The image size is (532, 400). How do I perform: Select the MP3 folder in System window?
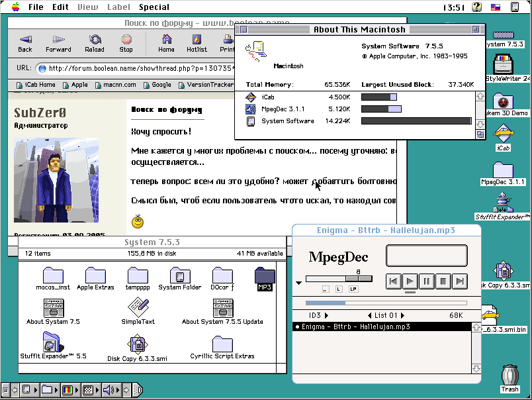coord(265,278)
